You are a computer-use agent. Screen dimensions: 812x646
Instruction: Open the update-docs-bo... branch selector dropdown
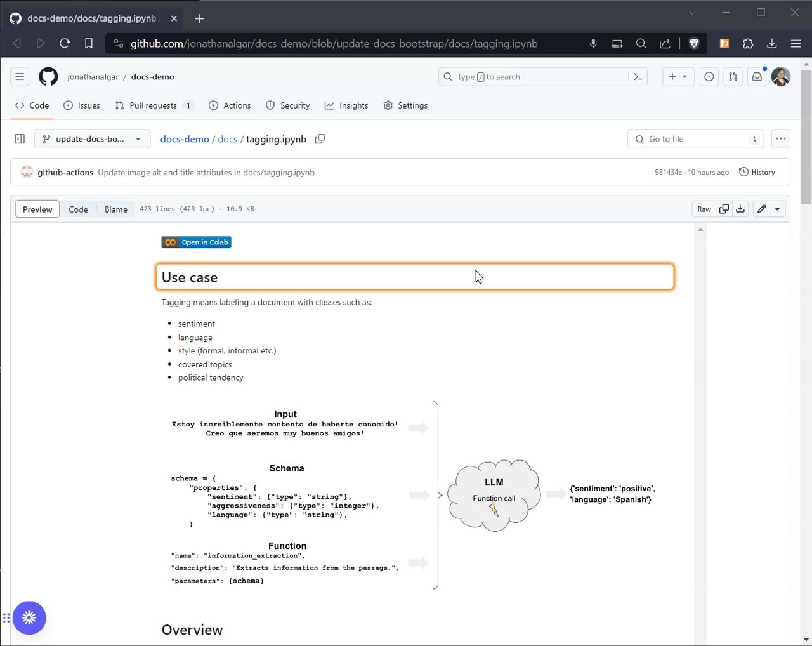[x=92, y=139]
